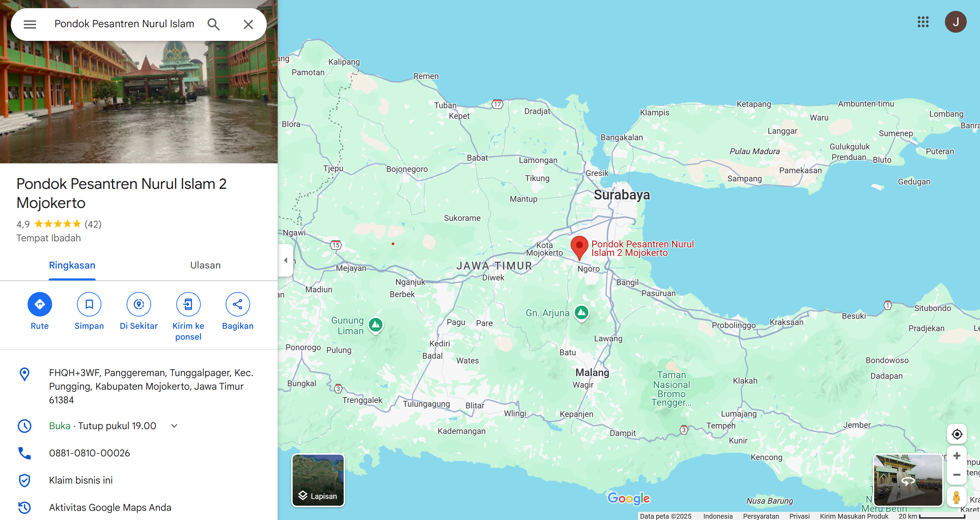
Task: Click the Bagikan share icon
Action: 238,304
